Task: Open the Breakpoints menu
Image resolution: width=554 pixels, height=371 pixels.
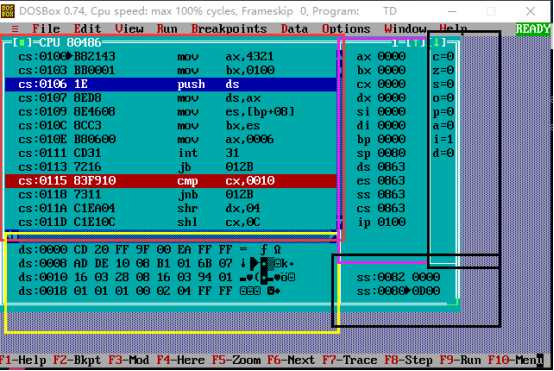Action: coord(229,29)
